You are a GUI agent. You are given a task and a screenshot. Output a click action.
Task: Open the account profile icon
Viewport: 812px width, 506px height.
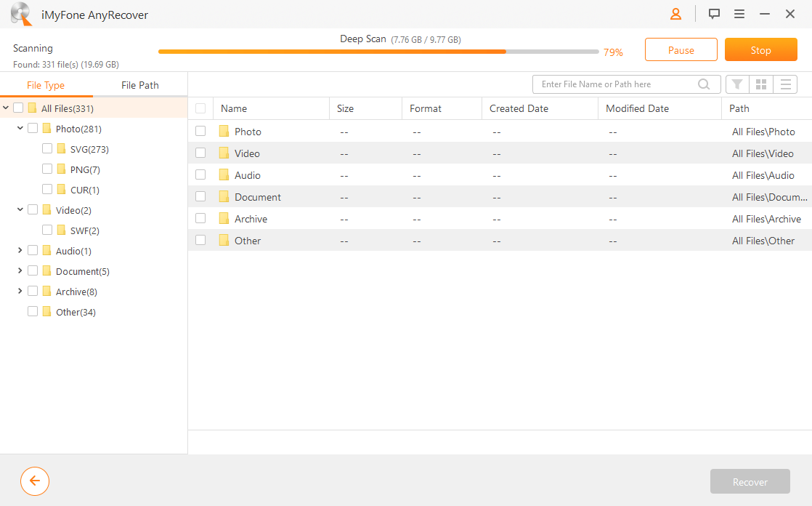pyautogui.click(x=675, y=14)
